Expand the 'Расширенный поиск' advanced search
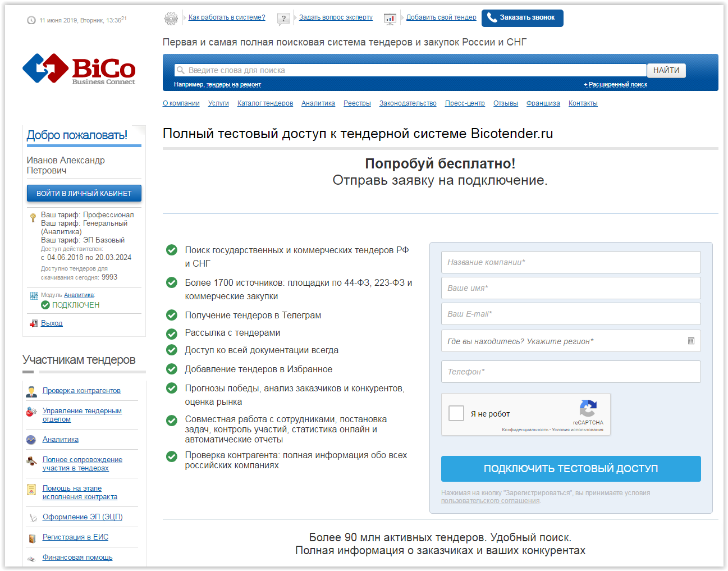The height and width of the screenshot is (571, 728). [615, 85]
